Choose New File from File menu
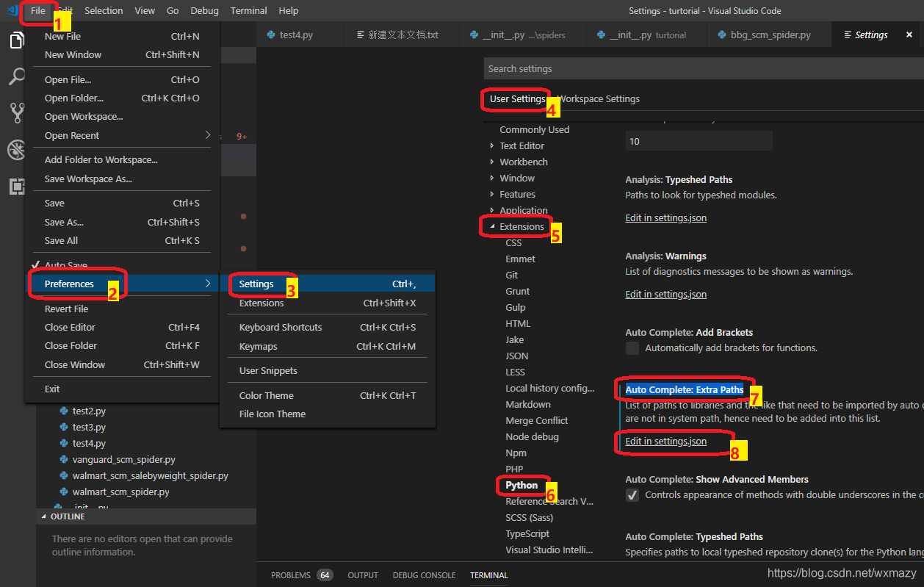This screenshot has height=587, width=924. 122,37
